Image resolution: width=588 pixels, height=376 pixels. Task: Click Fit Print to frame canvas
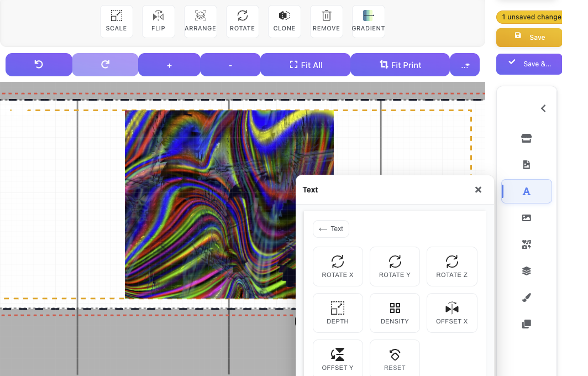400,65
